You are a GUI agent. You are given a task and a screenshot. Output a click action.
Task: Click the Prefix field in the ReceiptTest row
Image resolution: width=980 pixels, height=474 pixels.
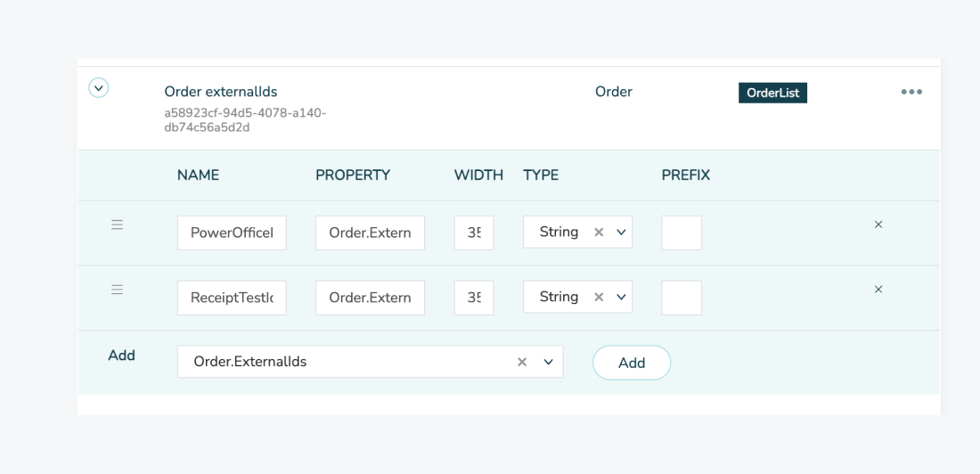click(x=682, y=298)
